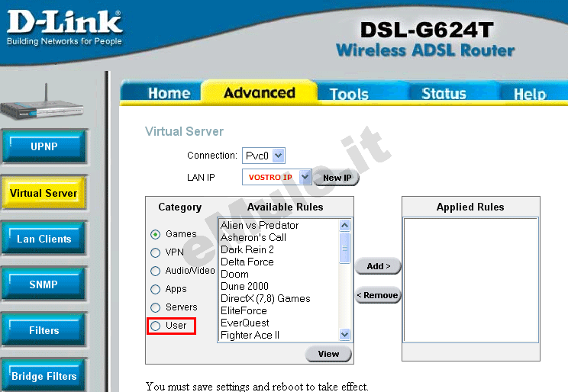Click inside the Applied Rules list box
The image size is (568, 392).
470,280
